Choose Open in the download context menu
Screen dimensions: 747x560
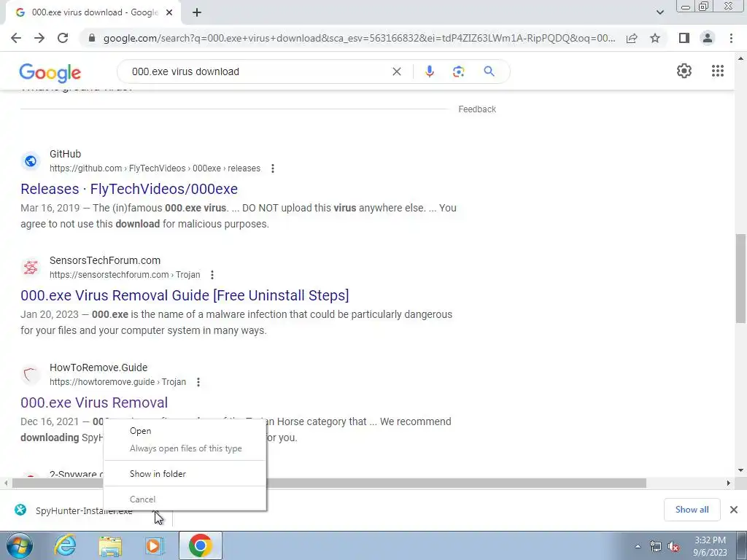[185, 431]
